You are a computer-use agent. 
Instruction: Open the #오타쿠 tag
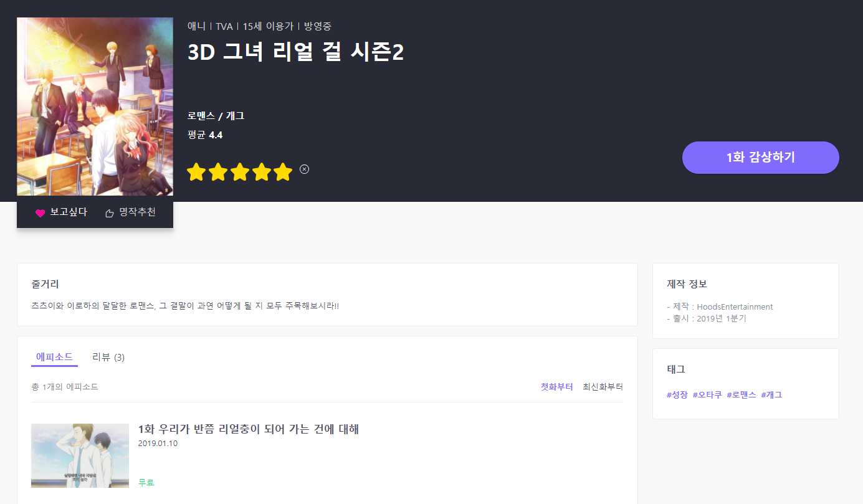[707, 395]
